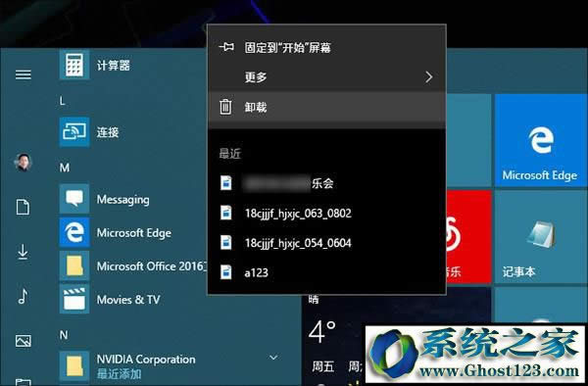
Task: Open Pictures from the Start sidebar
Action: coord(24,341)
